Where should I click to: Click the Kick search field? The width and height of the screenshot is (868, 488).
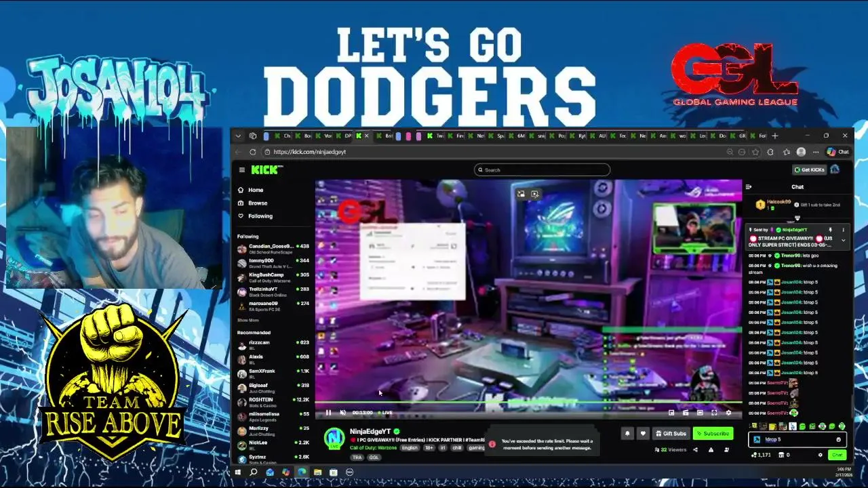coord(542,170)
